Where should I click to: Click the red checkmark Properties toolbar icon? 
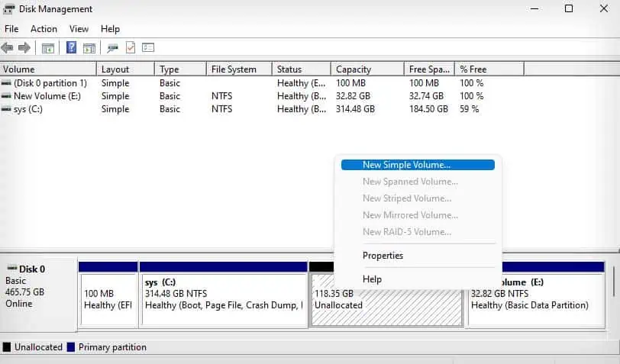[131, 48]
